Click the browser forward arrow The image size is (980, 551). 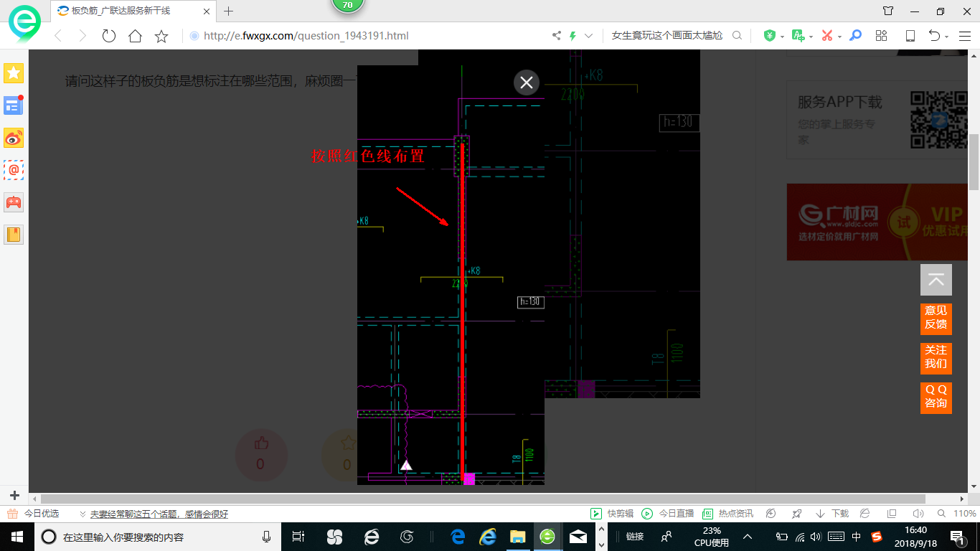coord(83,36)
